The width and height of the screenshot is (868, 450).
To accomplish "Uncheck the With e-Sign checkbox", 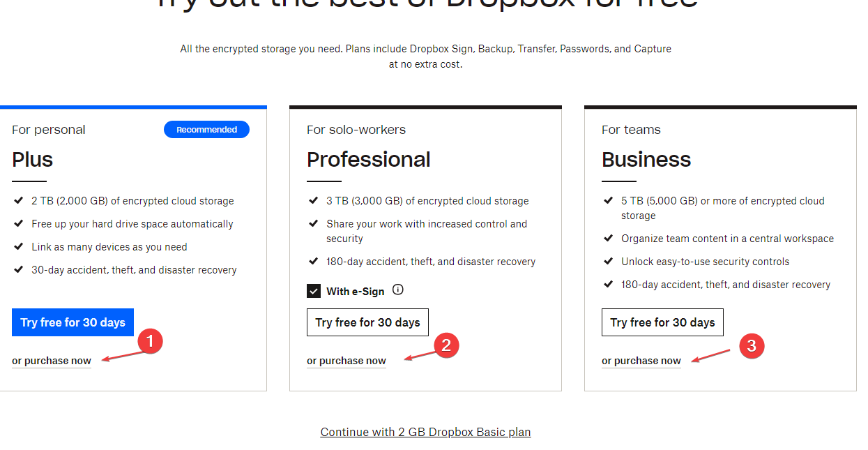I will [x=314, y=291].
